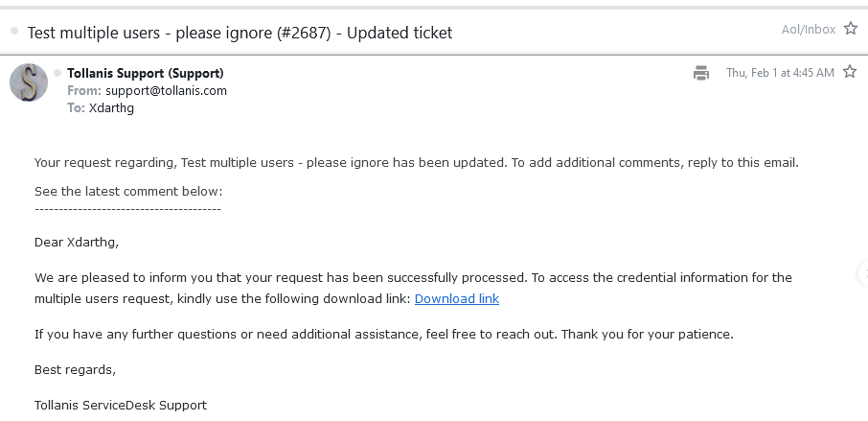Open the Download link in the message
Screen dimensions: 868x421
(456, 298)
